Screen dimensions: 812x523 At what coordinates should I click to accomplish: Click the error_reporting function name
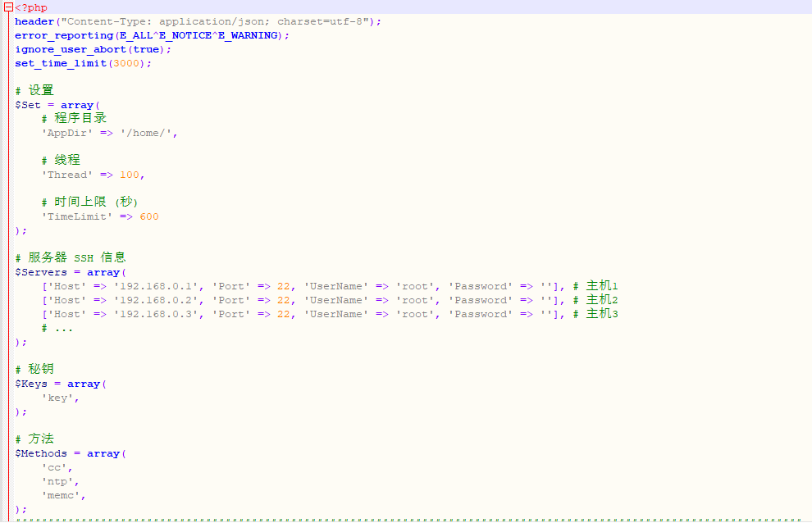click(x=64, y=35)
